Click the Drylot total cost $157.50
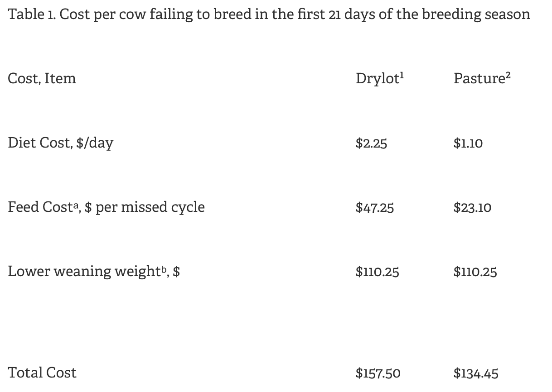 tap(378, 373)
